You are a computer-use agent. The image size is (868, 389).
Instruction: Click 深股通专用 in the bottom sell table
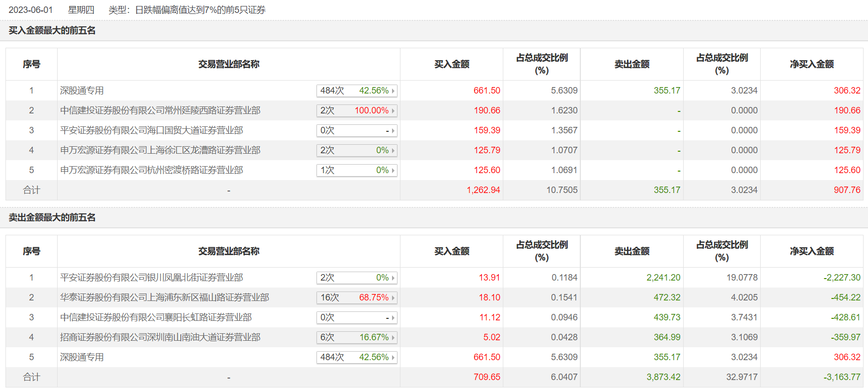click(x=82, y=357)
